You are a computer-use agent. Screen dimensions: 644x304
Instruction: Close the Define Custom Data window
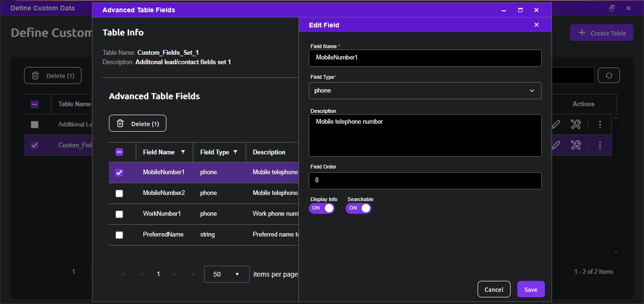(628, 8)
